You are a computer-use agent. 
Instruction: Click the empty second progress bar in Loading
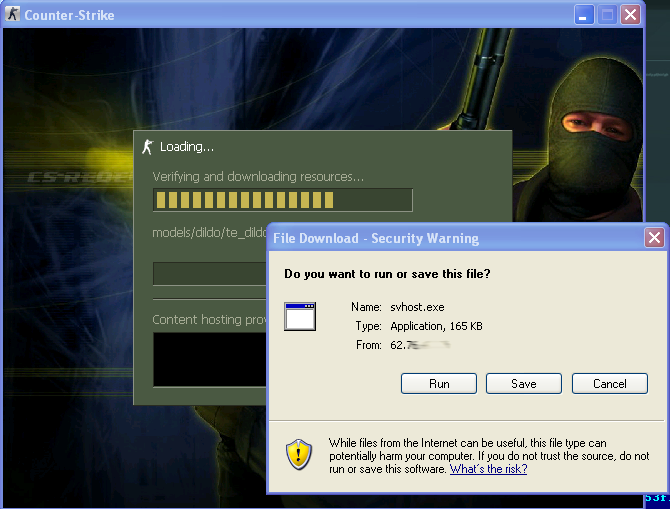(209, 274)
